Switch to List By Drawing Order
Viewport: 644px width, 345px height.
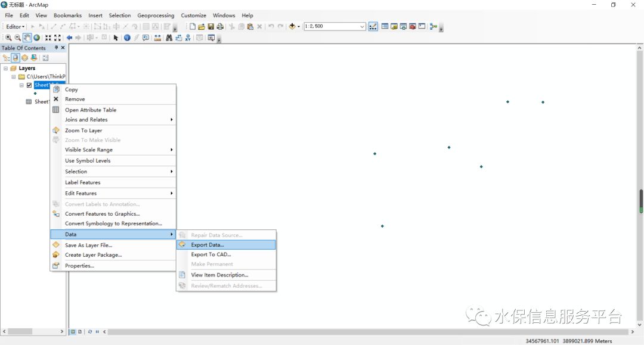(6, 58)
